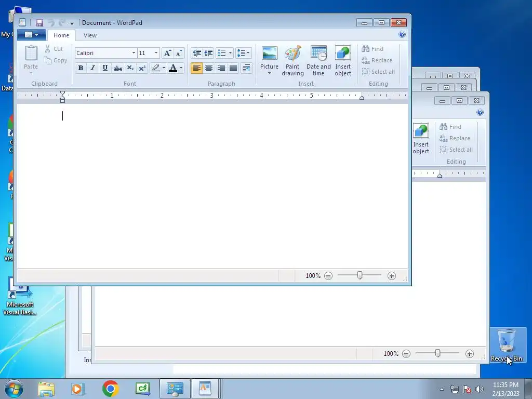The image size is (532, 399).
Task: Click the Shrink font icon
Action: click(179, 53)
